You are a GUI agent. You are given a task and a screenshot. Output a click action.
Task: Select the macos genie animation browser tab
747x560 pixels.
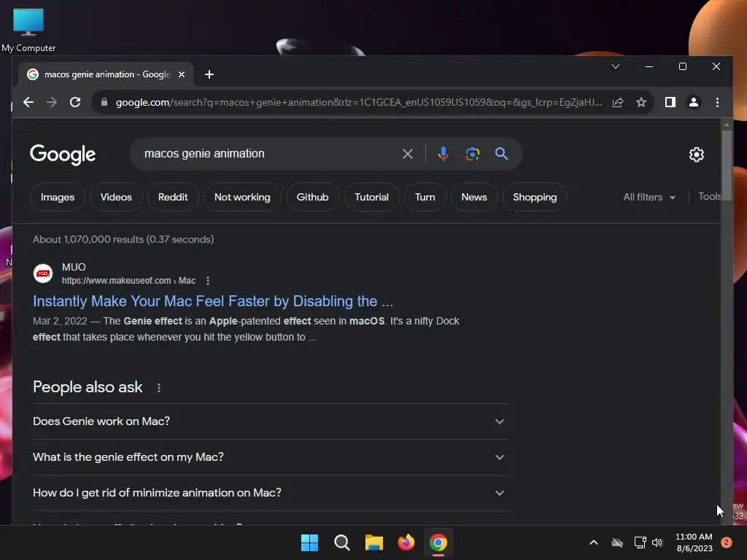106,74
